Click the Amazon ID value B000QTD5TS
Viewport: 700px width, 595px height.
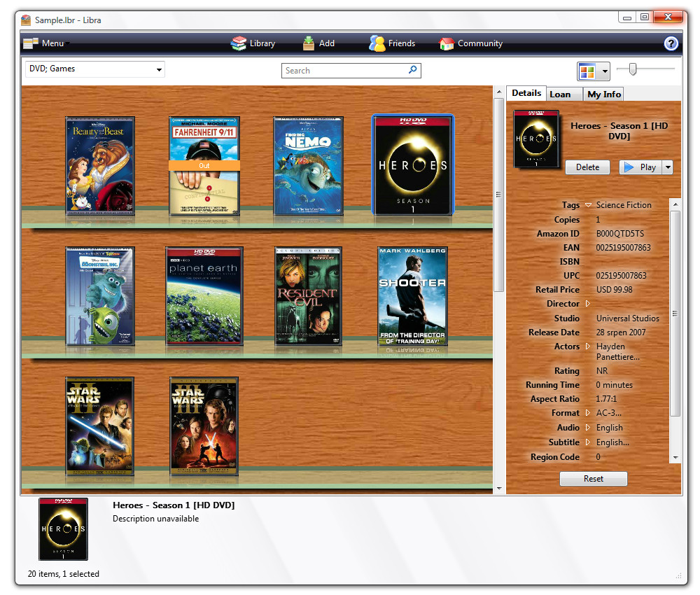(620, 234)
